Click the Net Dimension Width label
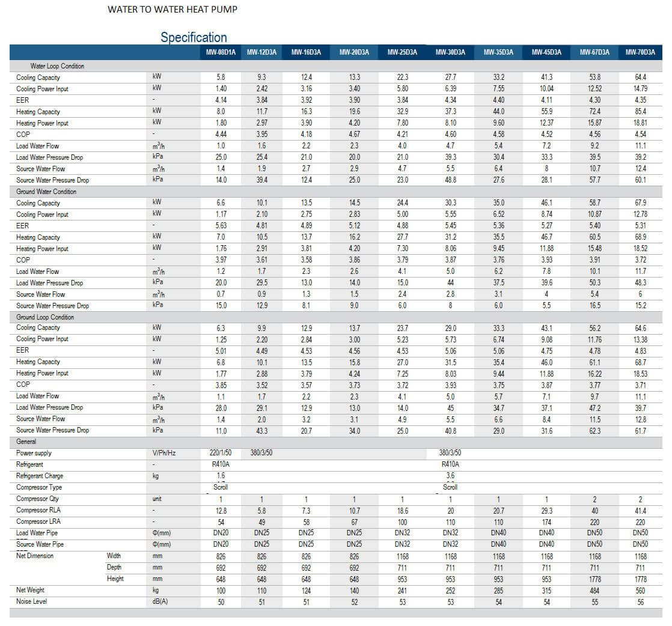The width and height of the screenshot is (672, 626). tap(114, 556)
